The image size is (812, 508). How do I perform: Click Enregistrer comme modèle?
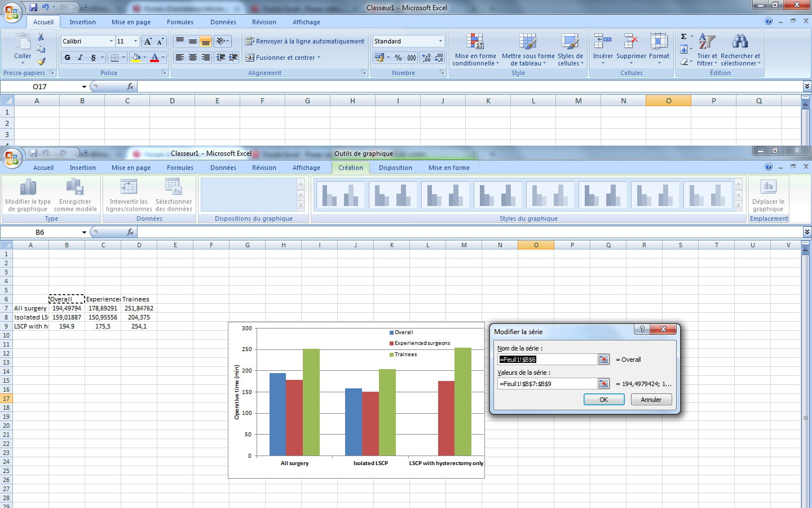pyautogui.click(x=75, y=195)
